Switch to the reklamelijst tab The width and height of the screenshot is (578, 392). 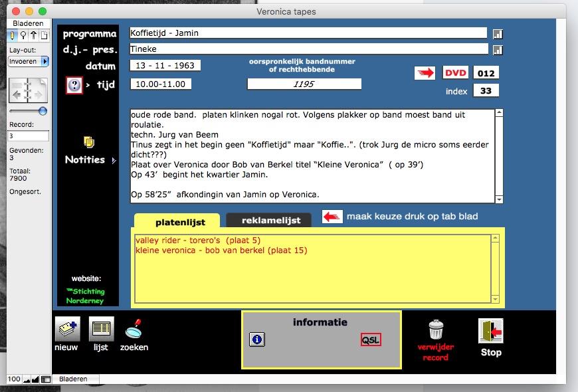point(268,220)
